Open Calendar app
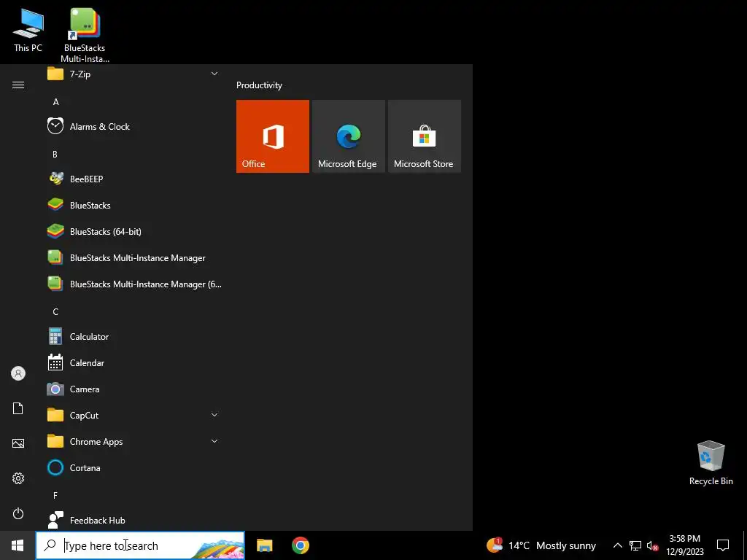Image resolution: width=747 pixels, height=560 pixels. click(x=134, y=363)
